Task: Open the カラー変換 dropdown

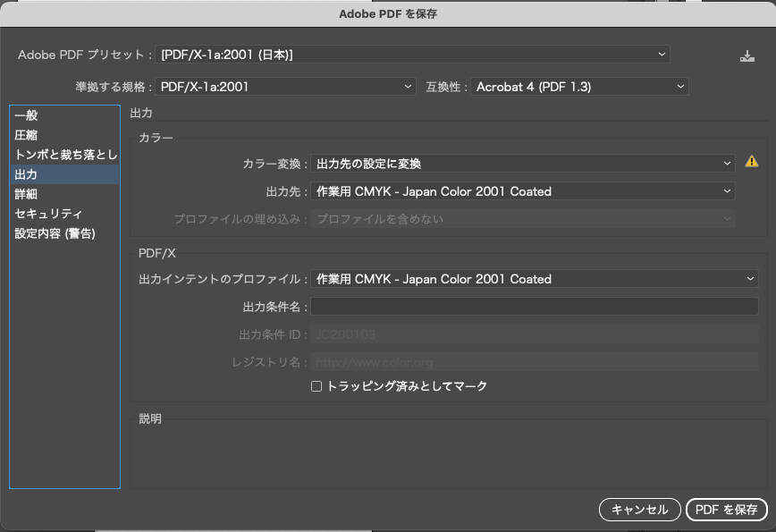Action: [x=522, y=164]
